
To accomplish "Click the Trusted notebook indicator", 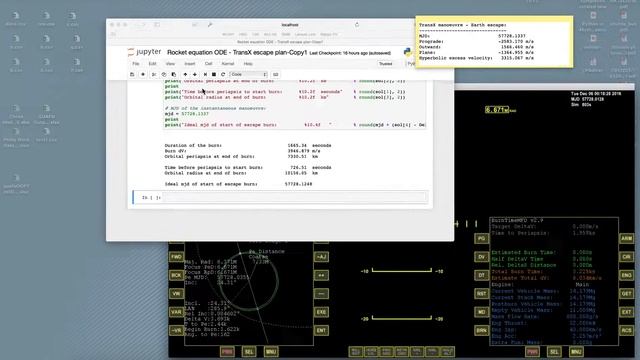I will [386, 64].
